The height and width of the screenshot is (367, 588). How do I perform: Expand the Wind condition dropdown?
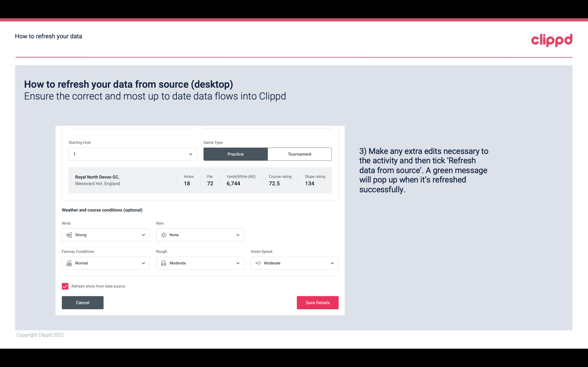click(143, 235)
